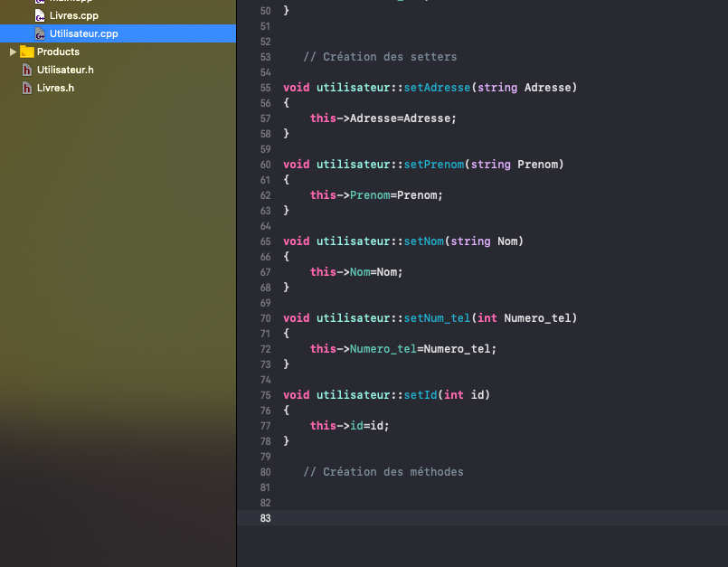The image size is (728, 567).
Task: Click the Utilisateur.cpp C++ file icon
Action: pos(40,33)
